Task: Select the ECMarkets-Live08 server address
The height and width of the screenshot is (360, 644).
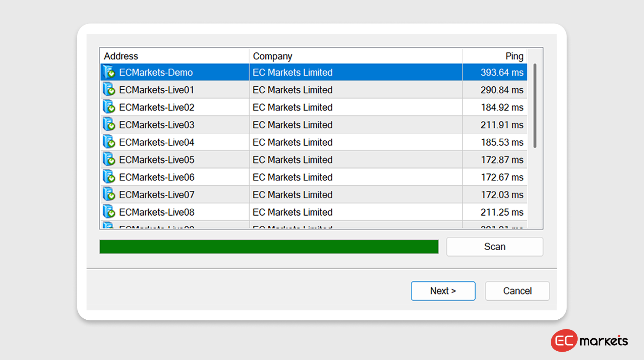Action: point(157,212)
